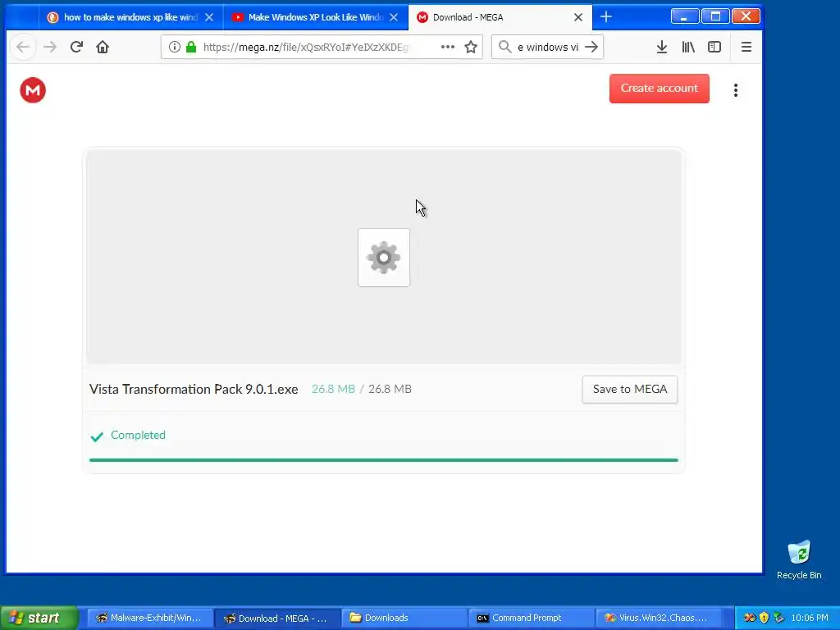Screen dimensions: 840x630
Task: Click the green download progress bar
Action: (384, 459)
